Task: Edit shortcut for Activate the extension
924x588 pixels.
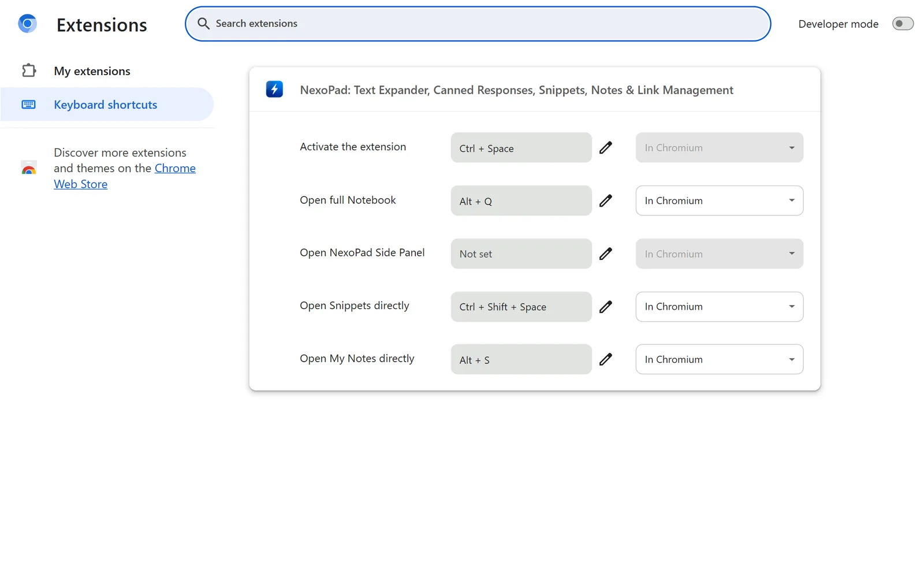Action: coord(605,148)
